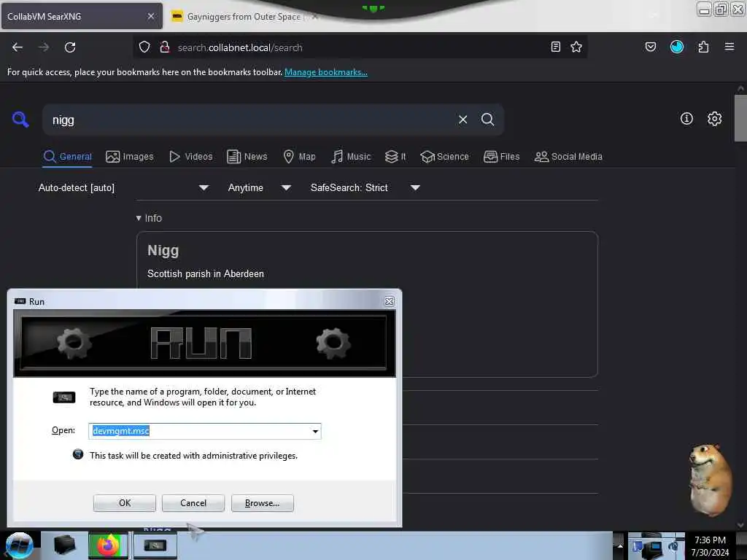The width and height of the screenshot is (747, 560).
Task: Reload the page with the refresh icon
Action: click(70, 47)
